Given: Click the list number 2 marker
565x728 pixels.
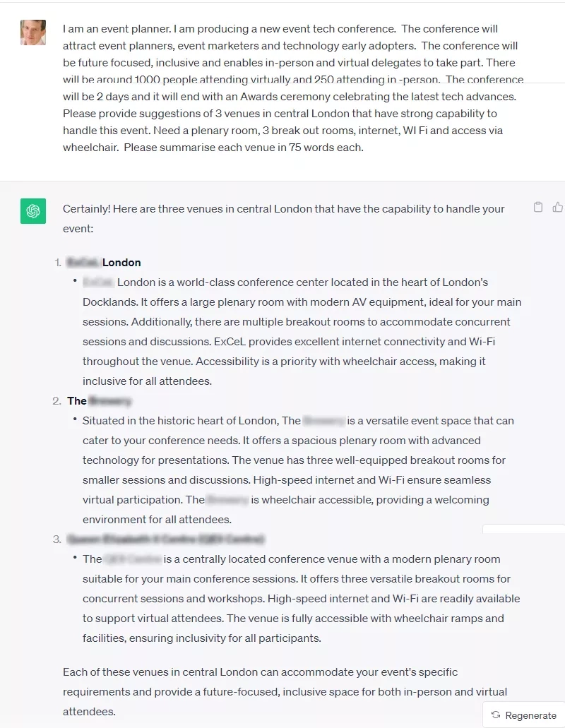Looking at the screenshot, I should point(57,401).
